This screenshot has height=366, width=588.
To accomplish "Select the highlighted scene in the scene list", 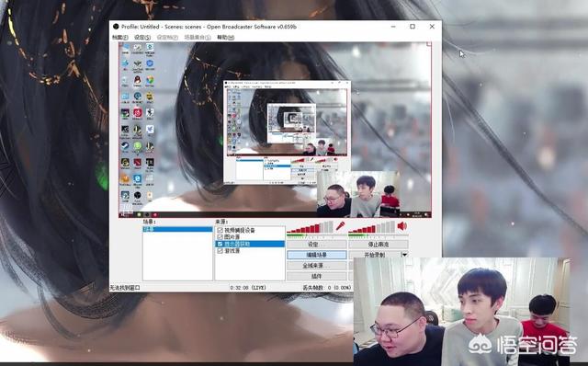I will [177, 229].
